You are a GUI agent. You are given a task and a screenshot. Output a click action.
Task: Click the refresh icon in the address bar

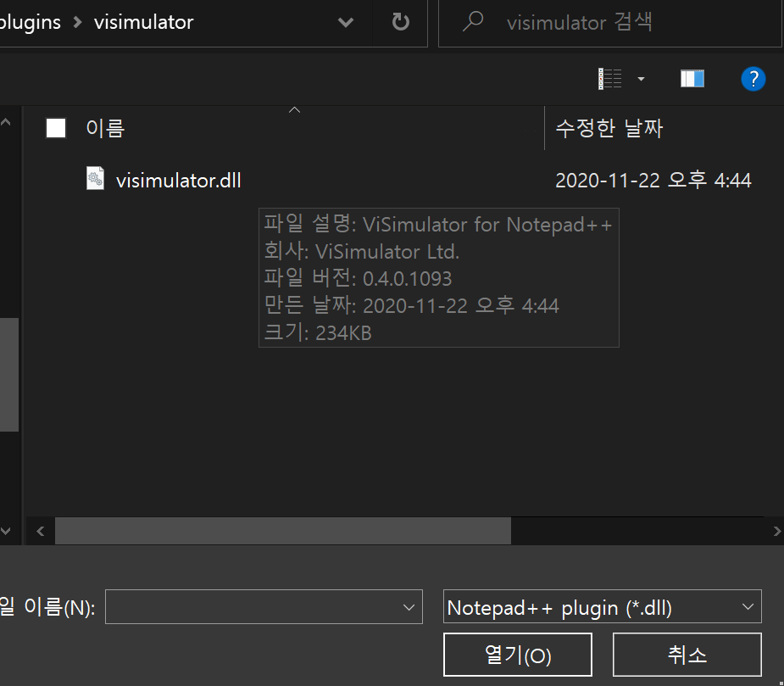pos(401,22)
